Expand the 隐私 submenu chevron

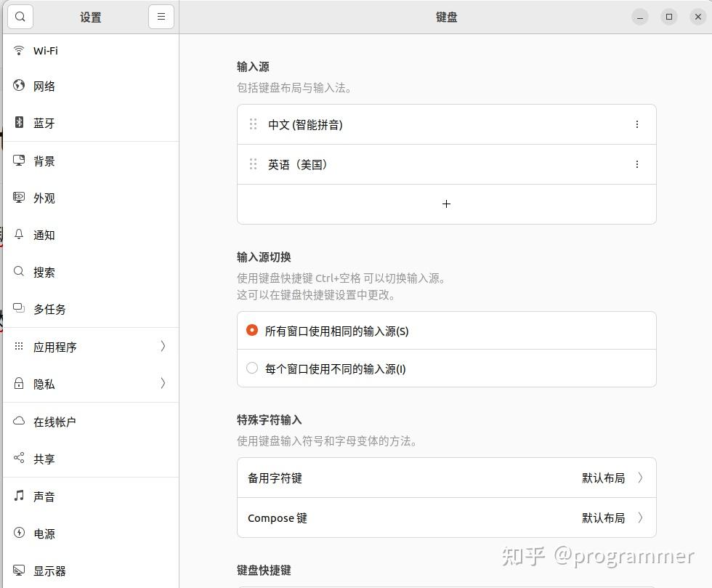click(x=163, y=384)
